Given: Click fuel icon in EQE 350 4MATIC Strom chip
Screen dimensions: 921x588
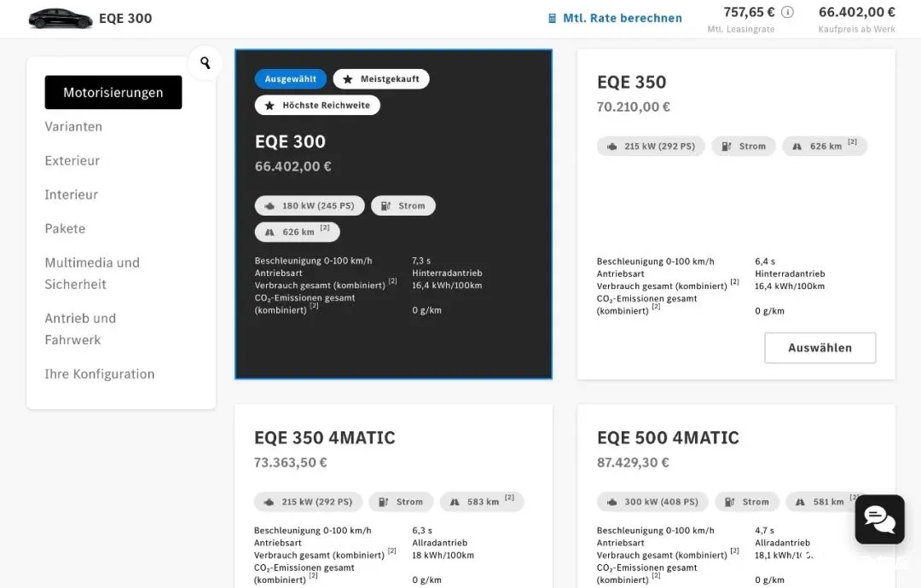Looking at the screenshot, I should tap(383, 502).
